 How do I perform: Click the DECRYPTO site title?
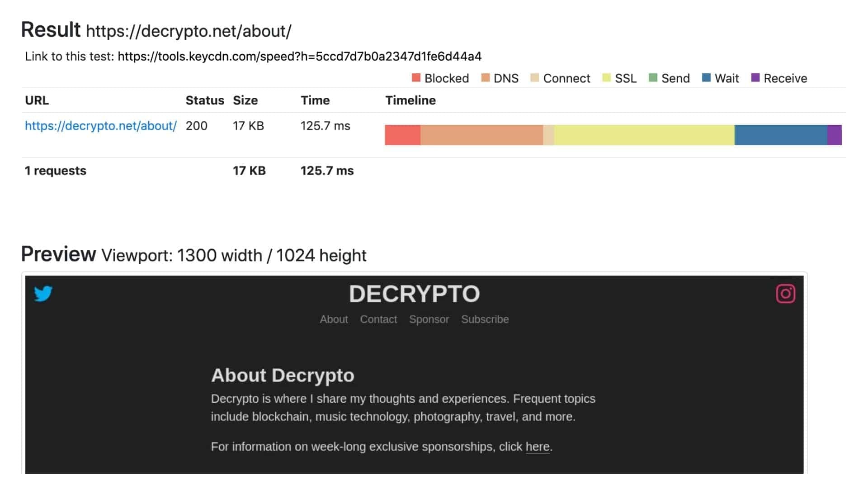[x=414, y=294]
